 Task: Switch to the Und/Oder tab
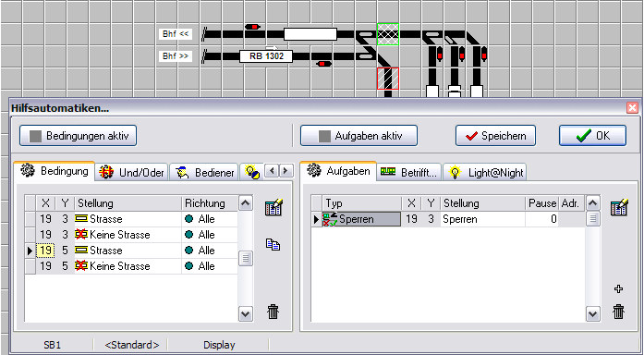[132, 173]
